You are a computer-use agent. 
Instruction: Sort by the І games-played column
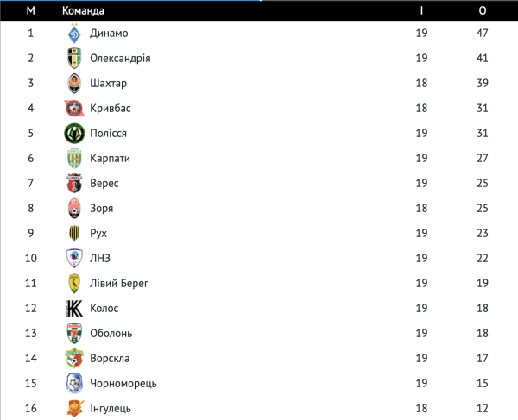point(421,10)
